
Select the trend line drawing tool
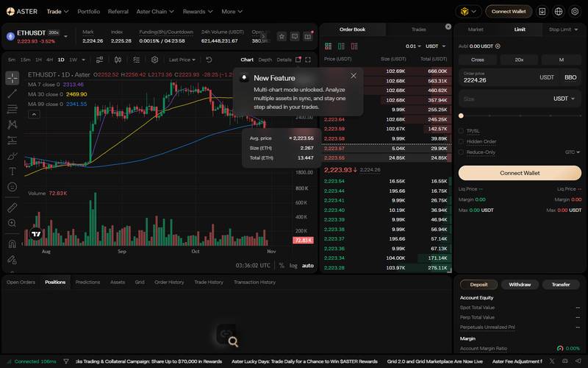tap(12, 93)
